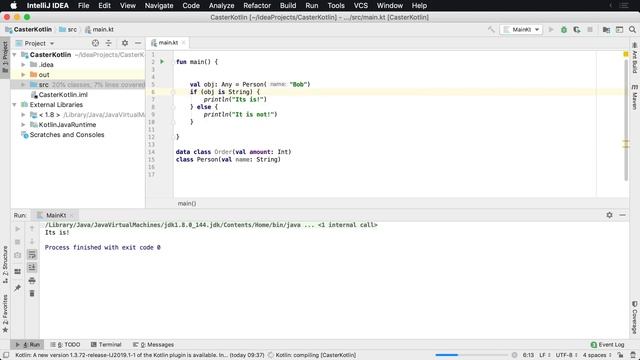Open the MainKt run configuration dropdown
The width and height of the screenshot is (640, 360).
click(x=521, y=29)
